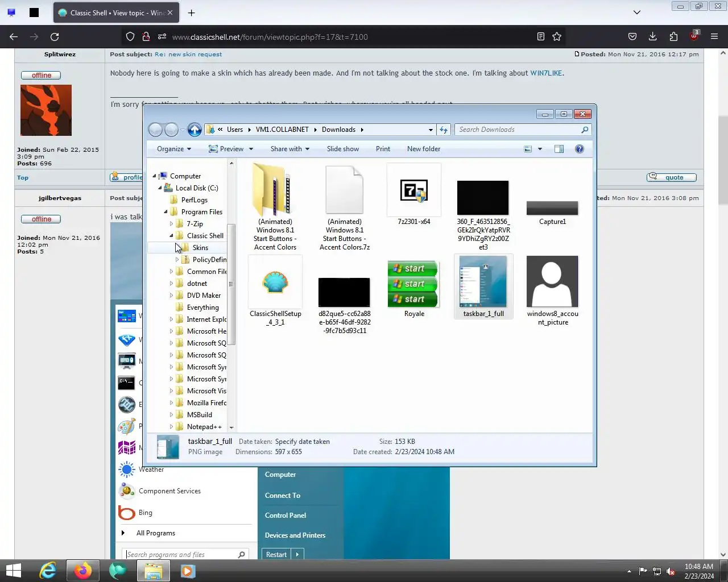The height and width of the screenshot is (582, 728).
Task: Select the 7z2301-x64 installer
Action: [x=413, y=194]
